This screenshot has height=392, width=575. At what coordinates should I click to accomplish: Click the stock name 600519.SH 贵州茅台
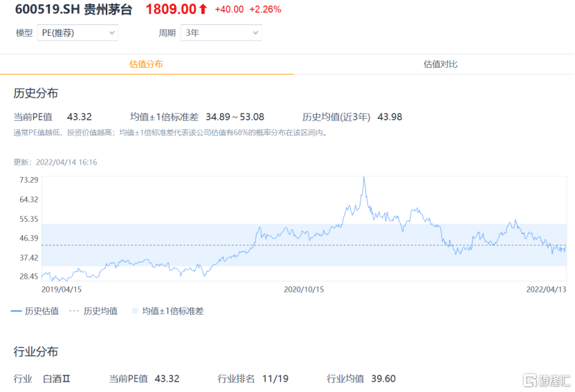pos(73,9)
